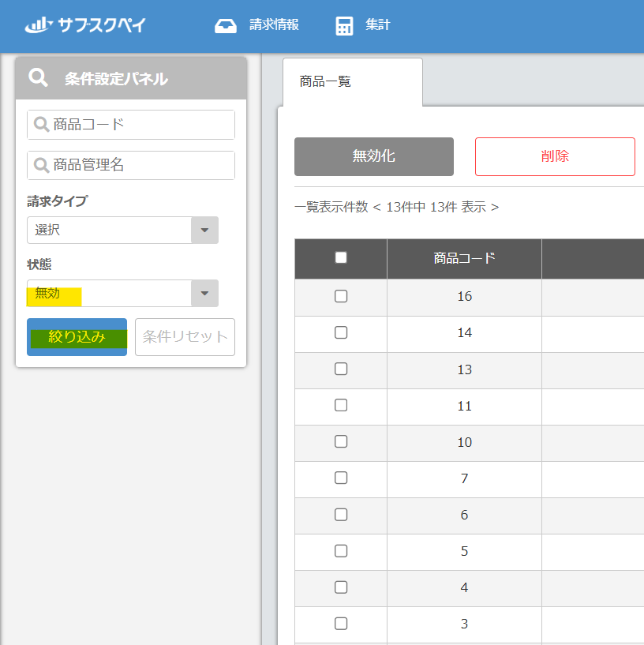Screen dimensions: 644x645
Task: Click the 条件リセット reset button
Action: 185,337
